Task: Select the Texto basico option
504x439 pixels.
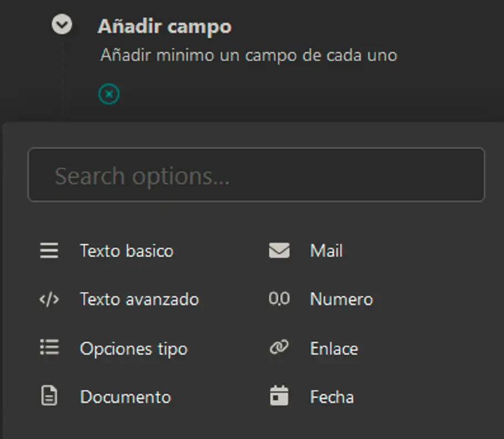Action: [x=127, y=251]
